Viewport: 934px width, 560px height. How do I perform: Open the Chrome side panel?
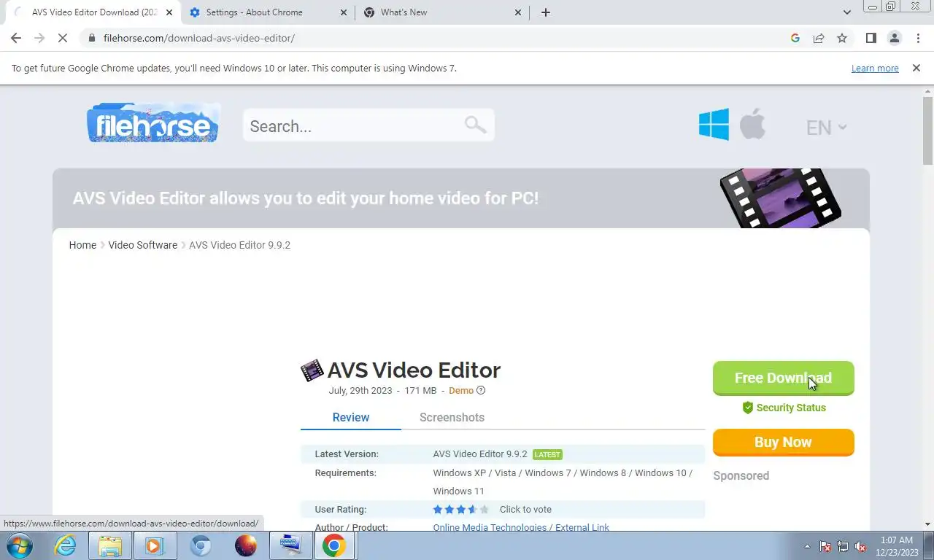[871, 38]
